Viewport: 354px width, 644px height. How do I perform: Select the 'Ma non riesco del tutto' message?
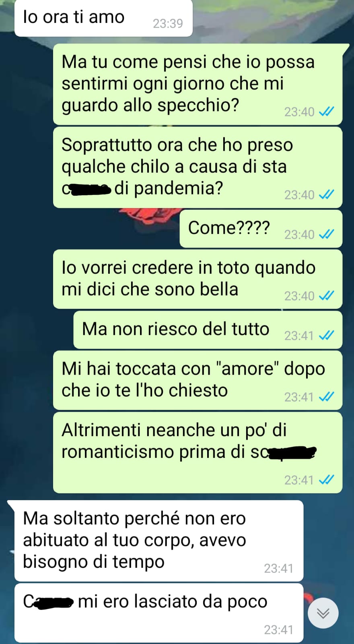point(208,330)
